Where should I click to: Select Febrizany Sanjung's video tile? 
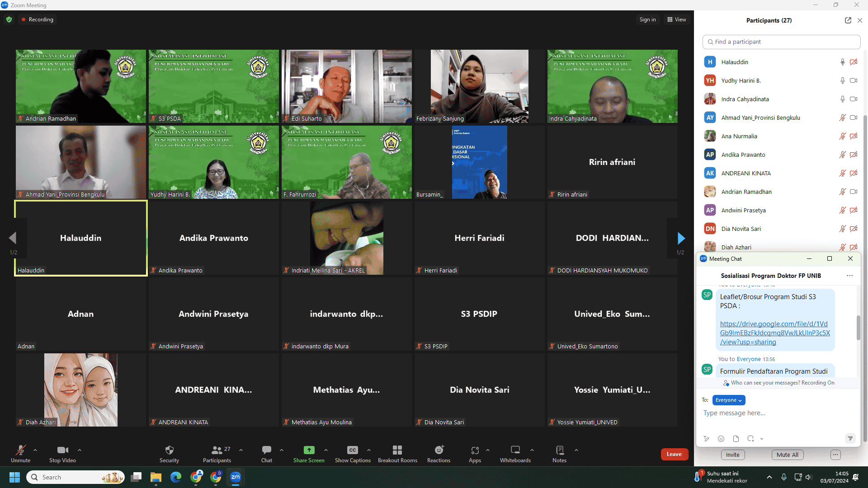480,86
